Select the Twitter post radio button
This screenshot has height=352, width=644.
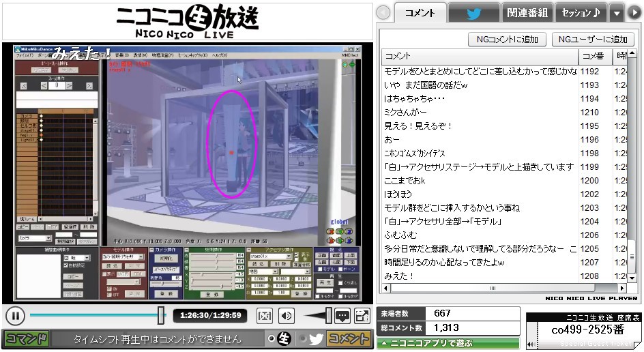point(303,339)
